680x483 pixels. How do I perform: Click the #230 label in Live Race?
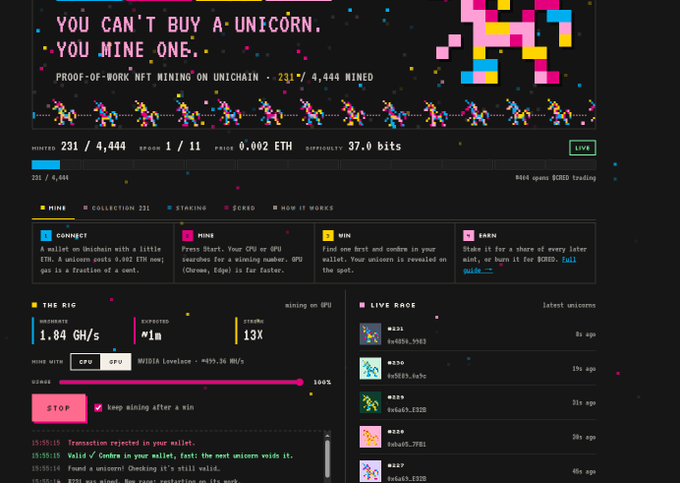click(x=396, y=363)
